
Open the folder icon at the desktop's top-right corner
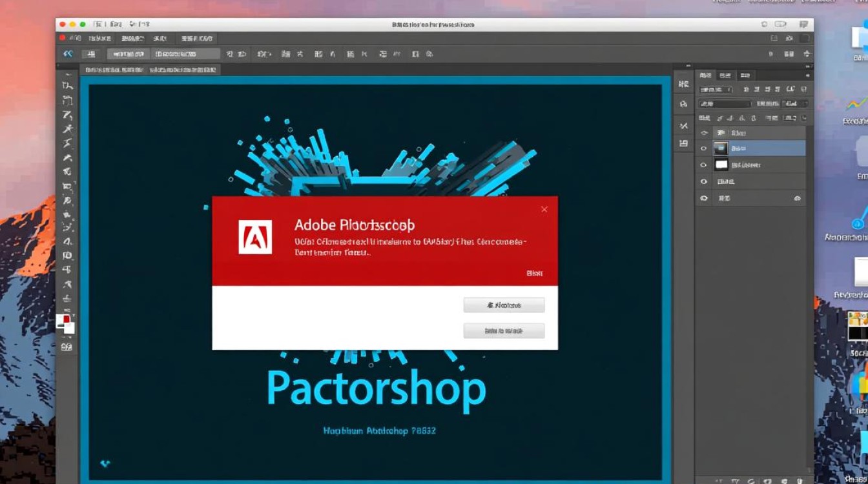tap(860, 37)
